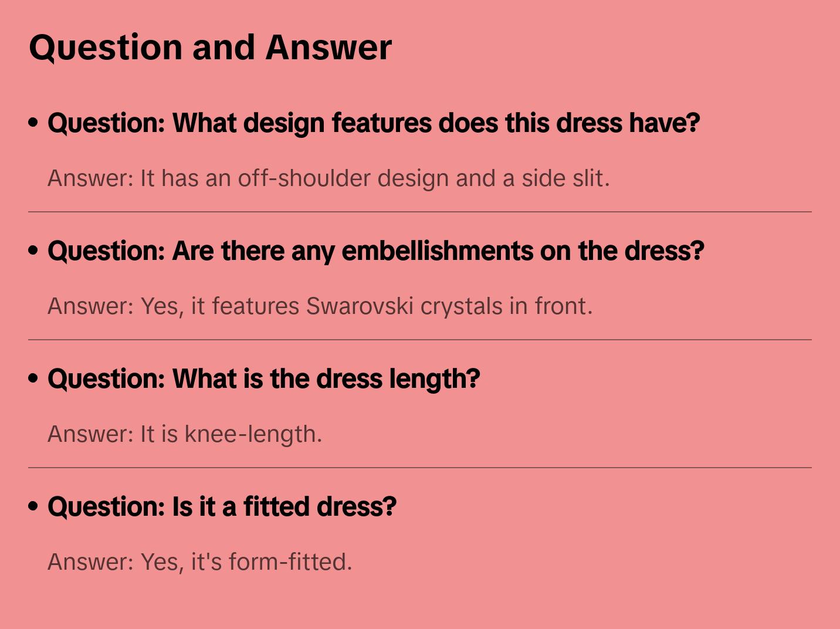Click the divider below the side slit answer
Image resolution: width=840 pixels, height=629 pixels.
[420, 212]
